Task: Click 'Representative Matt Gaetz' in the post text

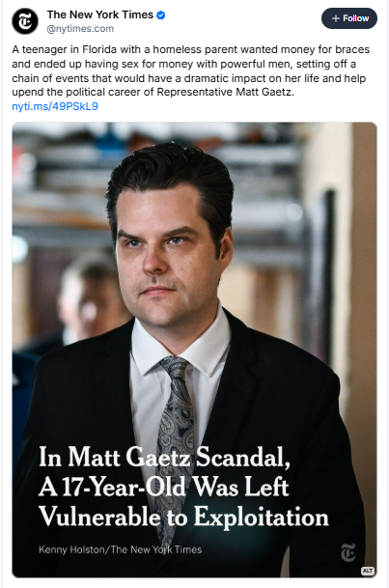Action: [x=224, y=93]
